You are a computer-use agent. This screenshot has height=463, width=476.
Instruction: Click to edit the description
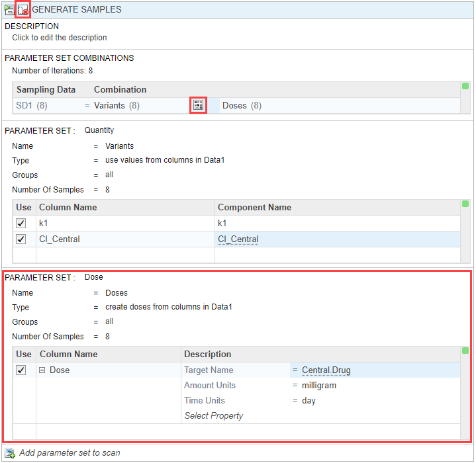(x=60, y=38)
